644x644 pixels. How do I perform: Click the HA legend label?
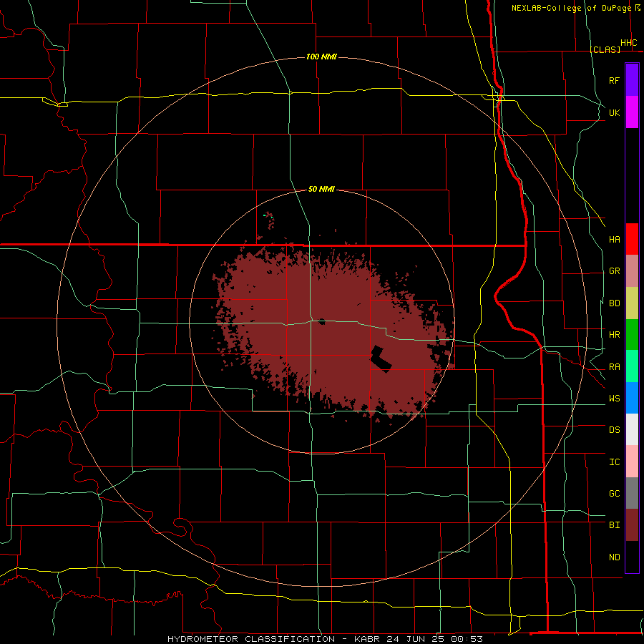(615, 239)
